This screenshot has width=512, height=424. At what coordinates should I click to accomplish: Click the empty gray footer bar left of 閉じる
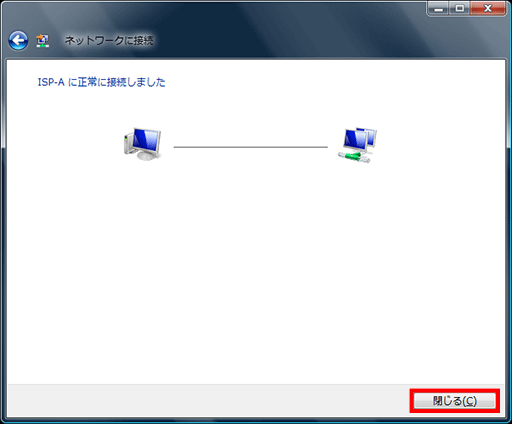[x=208, y=400]
